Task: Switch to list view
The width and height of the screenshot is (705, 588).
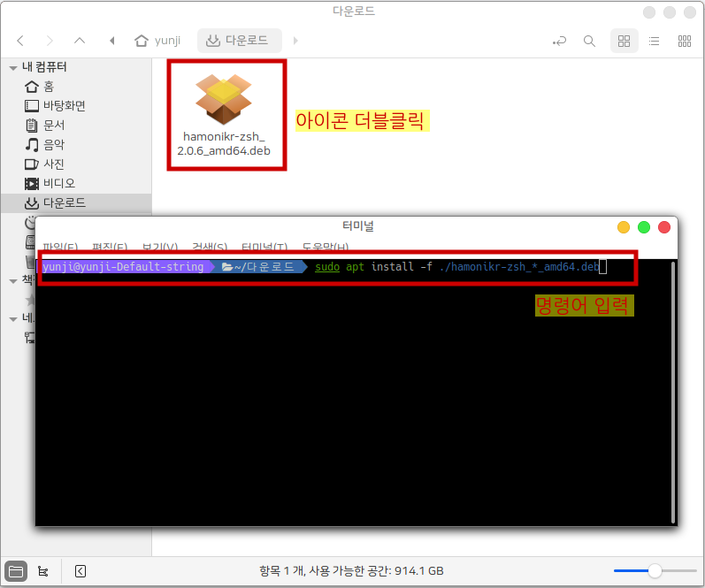Action: 654,41
